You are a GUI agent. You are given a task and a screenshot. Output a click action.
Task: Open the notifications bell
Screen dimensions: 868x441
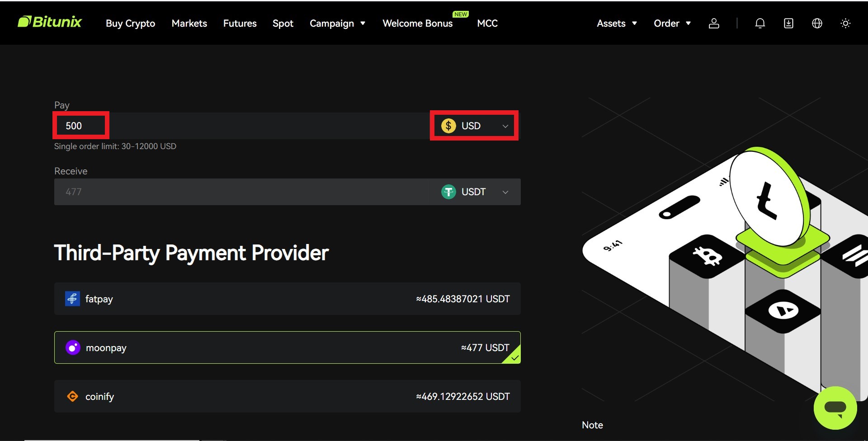pyautogui.click(x=760, y=23)
